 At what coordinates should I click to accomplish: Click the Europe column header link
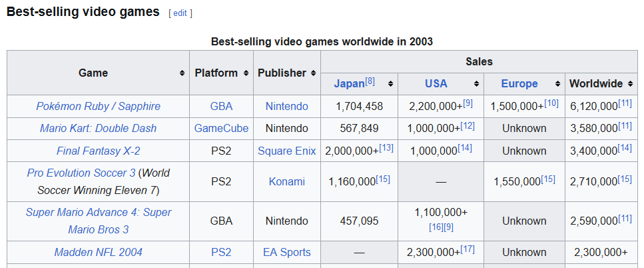point(519,84)
